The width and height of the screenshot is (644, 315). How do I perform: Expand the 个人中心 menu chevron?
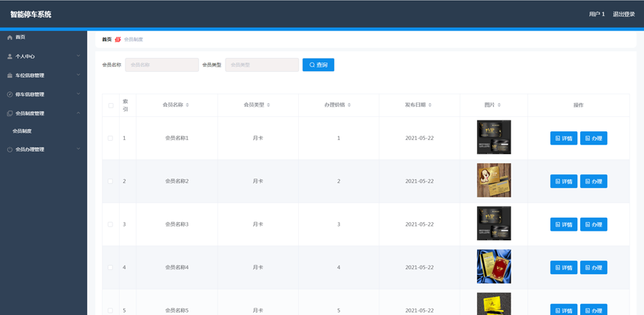78,56
